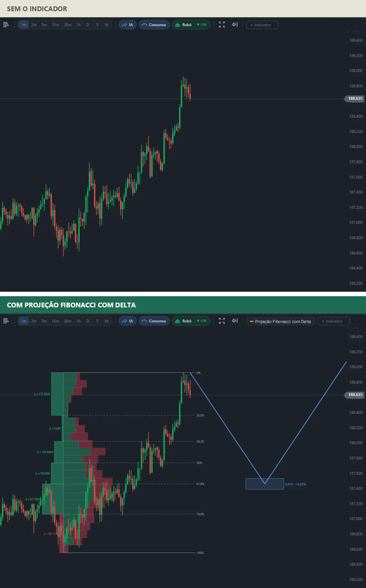Open the top chart's sidebar menu icon
Screen dimensions: 366x588
(6, 25)
